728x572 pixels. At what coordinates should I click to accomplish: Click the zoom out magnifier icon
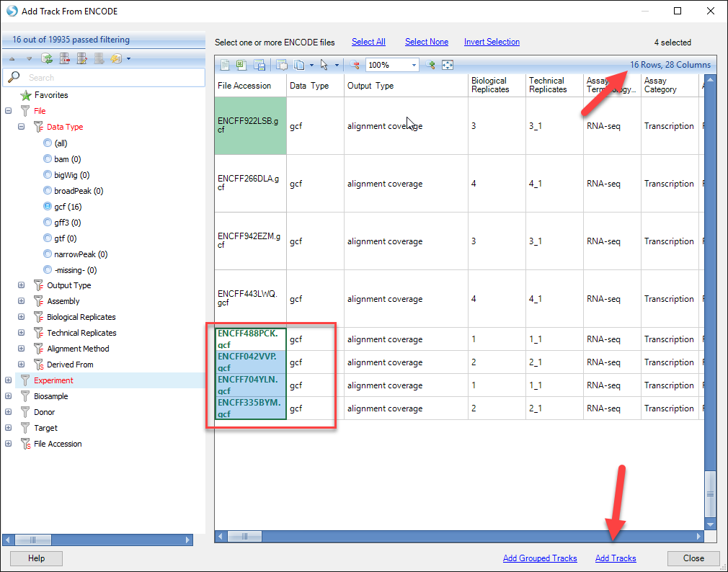coord(355,65)
